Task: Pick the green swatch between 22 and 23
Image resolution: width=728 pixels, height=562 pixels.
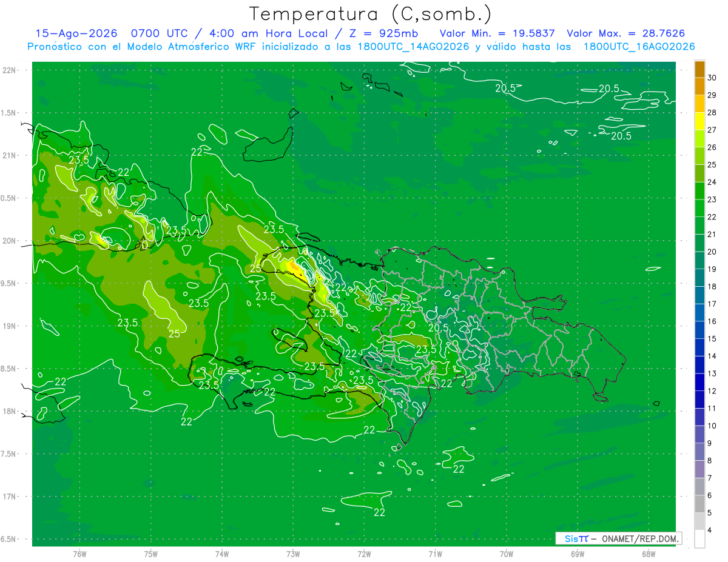Action: pyautogui.click(x=699, y=209)
